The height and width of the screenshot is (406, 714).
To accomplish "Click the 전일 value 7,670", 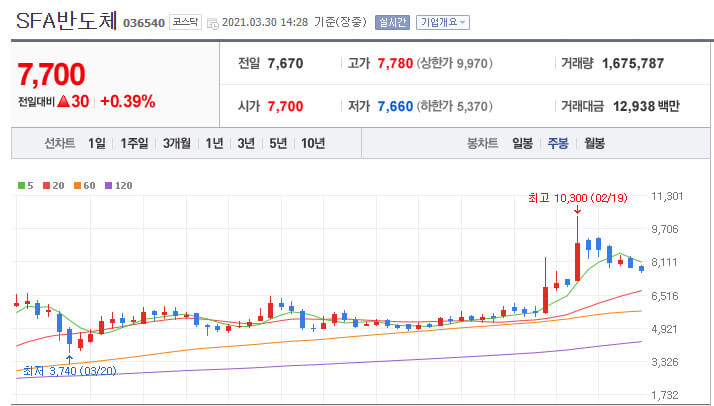I will (285, 64).
